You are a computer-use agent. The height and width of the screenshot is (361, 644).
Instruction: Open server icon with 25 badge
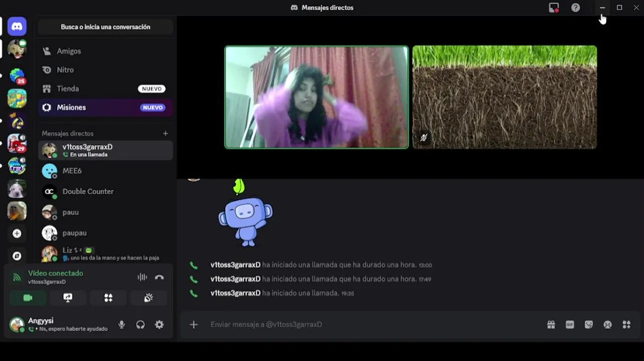pyautogui.click(x=17, y=76)
